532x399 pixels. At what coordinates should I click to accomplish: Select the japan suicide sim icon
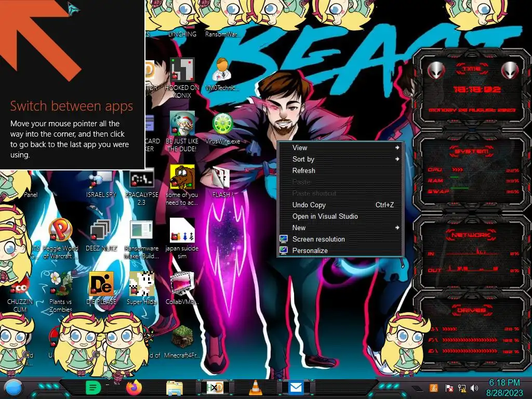tap(182, 230)
